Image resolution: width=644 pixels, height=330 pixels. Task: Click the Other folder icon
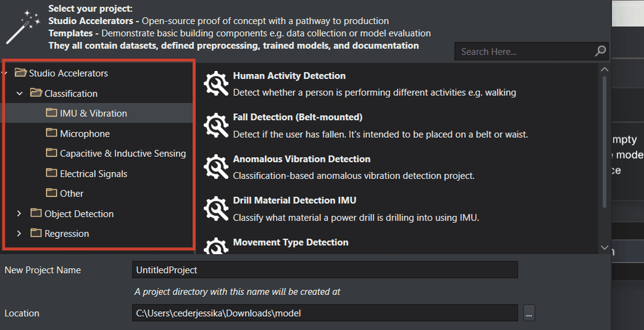(x=51, y=193)
